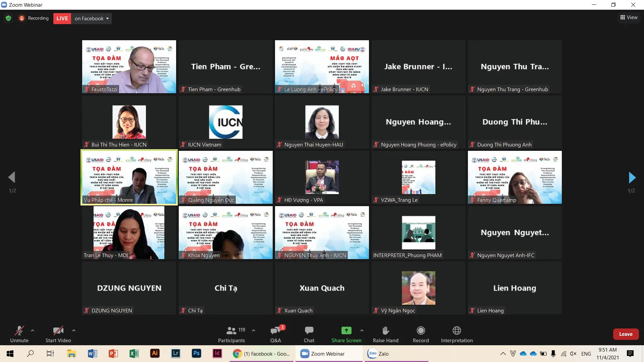The image size is (644, 362).
Task: Open Excel from the taskbar
Action: [x=134, y=354]
